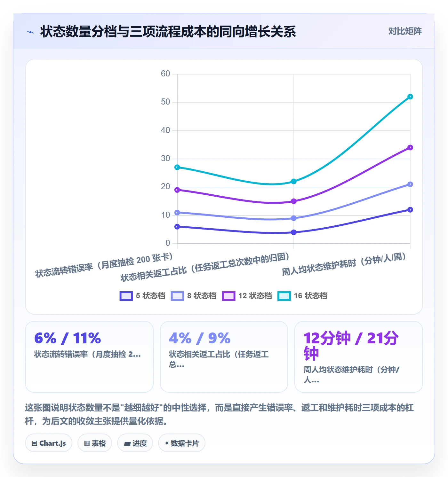Click the 对比矩阵 label in the header
This screenshot has width=448, height=477.
tap(405, 31)
